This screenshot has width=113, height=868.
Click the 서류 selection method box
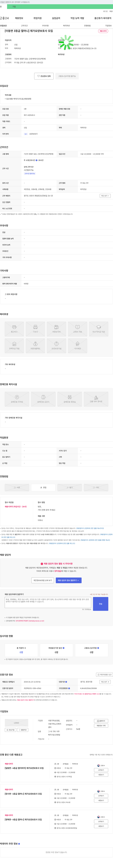pyautogui.click(x=17, y=488)
